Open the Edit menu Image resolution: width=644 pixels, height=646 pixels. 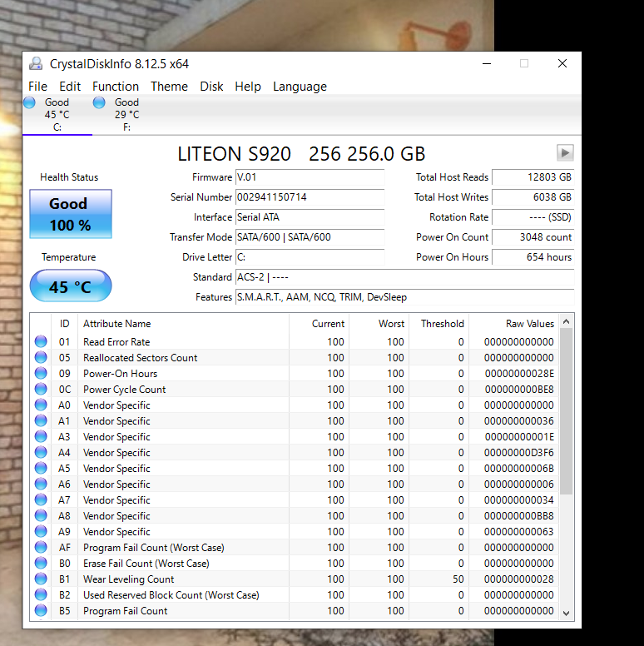[70, 87]
